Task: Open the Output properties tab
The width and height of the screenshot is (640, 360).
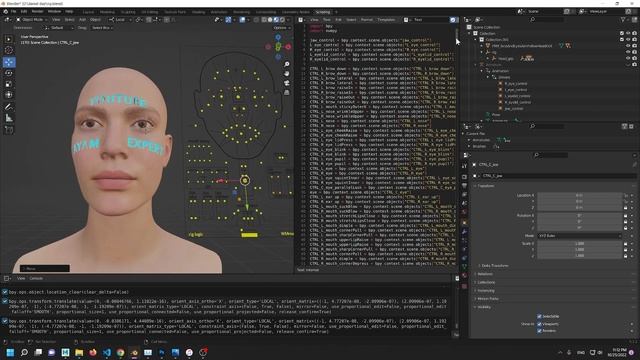Action: point(464,186)
